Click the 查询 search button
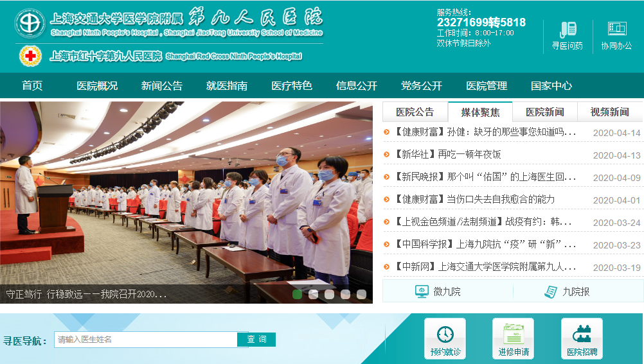 (256, 340)
